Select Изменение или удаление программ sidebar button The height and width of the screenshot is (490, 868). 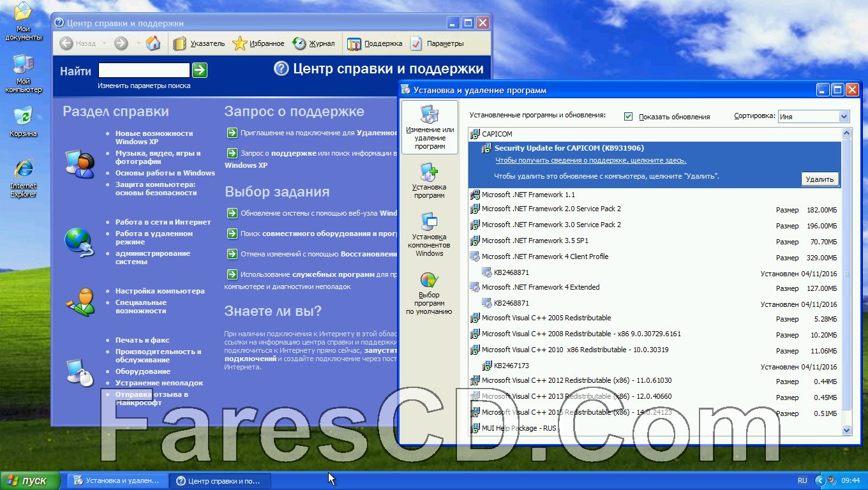[x=430, y=127]
